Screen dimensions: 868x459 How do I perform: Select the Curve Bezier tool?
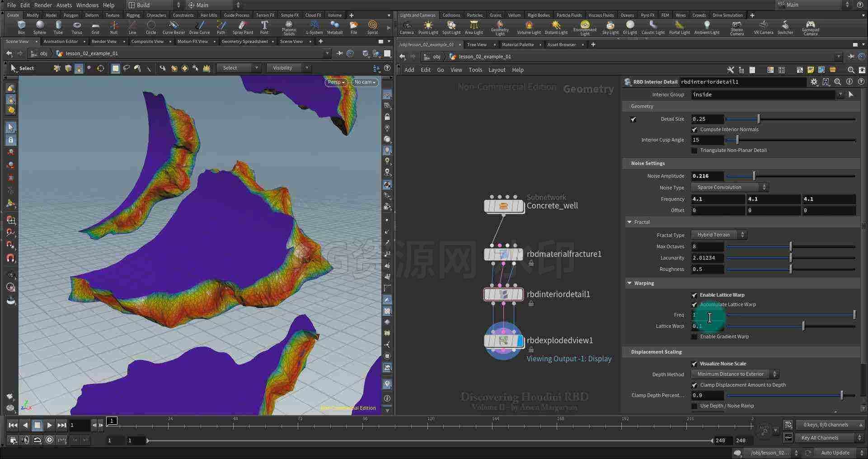tap(174, 27)
